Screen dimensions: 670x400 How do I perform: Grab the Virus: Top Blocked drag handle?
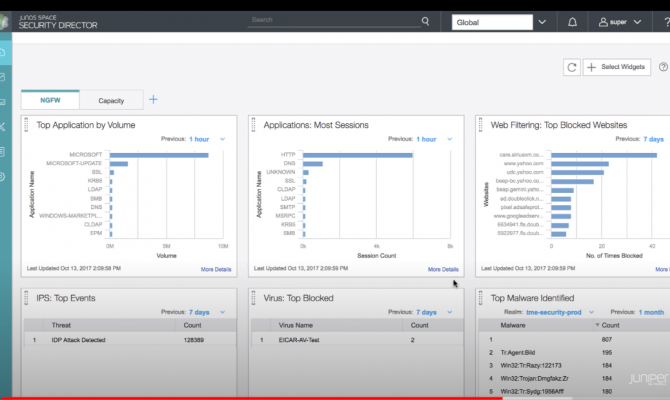click(x=253, y=298)
